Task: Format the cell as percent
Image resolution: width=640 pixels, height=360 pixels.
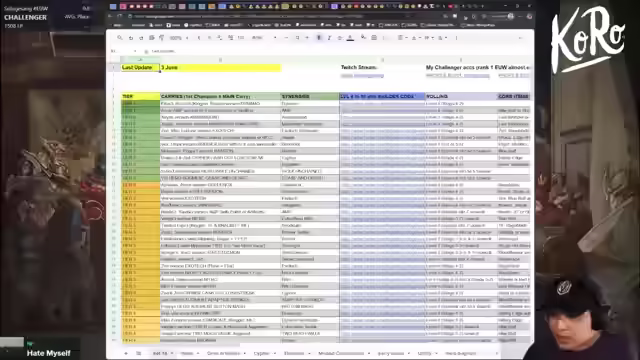Action: 209,38
